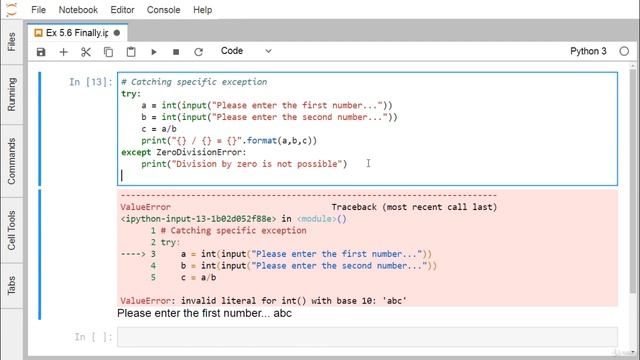Click the JupyterLab logo icon
The image size is (640, 360).
pyautogui.click(x=11, y=9)
